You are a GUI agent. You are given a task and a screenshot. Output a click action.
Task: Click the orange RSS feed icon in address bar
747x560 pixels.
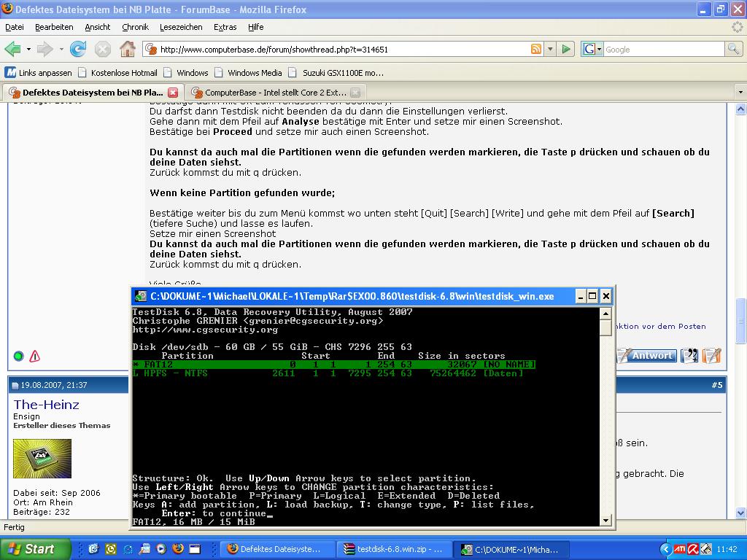(x=536, y=50)
